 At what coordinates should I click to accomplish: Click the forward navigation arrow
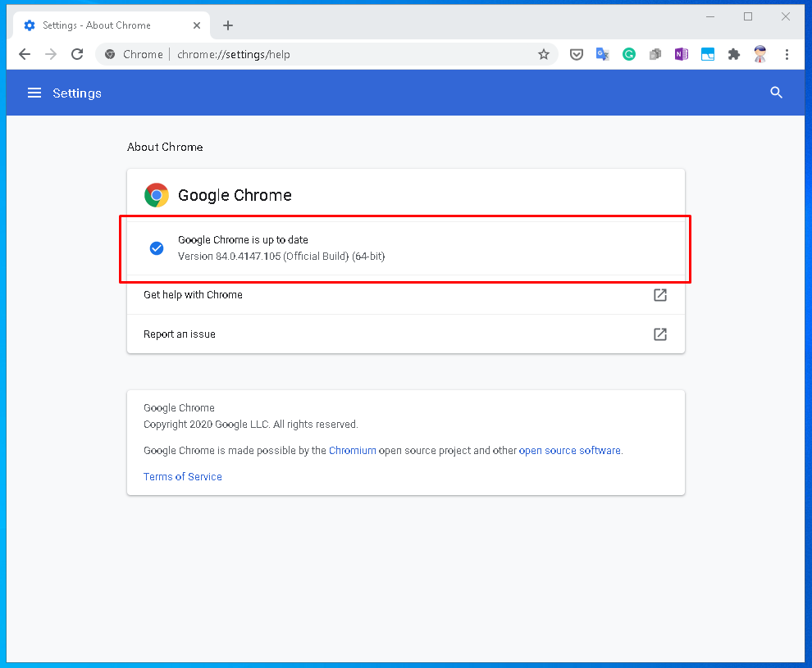pyautogui.click(x=51, y=54)
